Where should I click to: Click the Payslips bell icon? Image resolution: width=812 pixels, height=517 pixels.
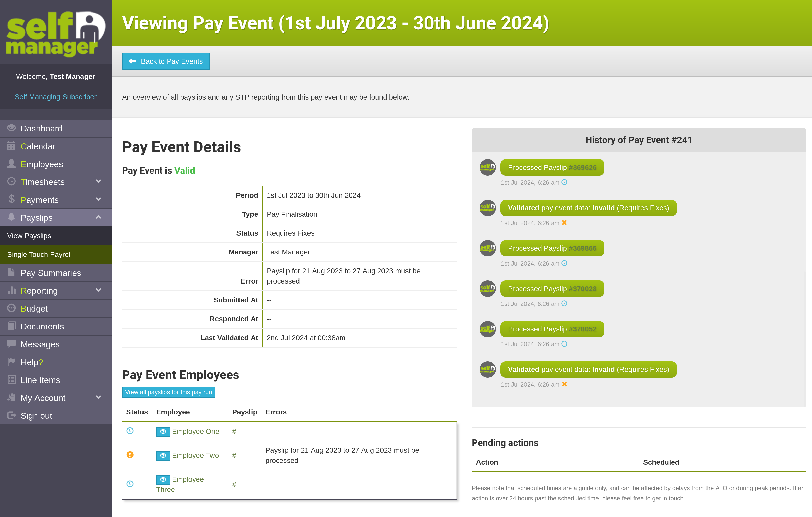point(11,217)
